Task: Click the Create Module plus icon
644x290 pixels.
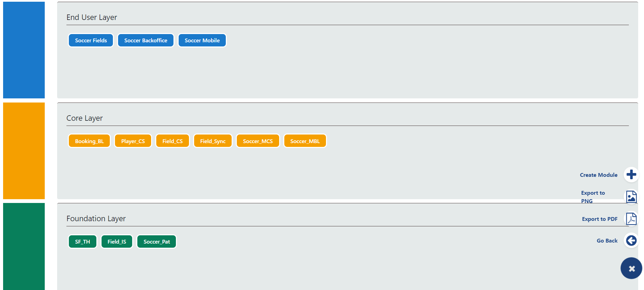Action: click(631, 175)
